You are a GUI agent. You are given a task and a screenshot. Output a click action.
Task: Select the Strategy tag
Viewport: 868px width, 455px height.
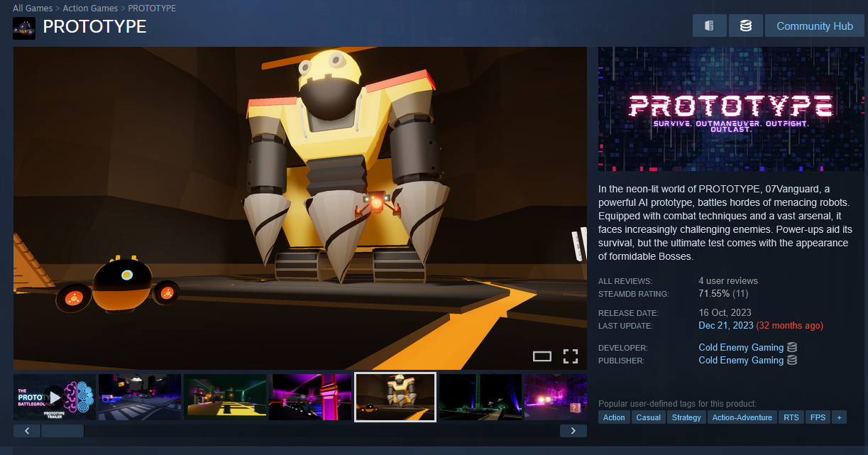pos(686,417)
